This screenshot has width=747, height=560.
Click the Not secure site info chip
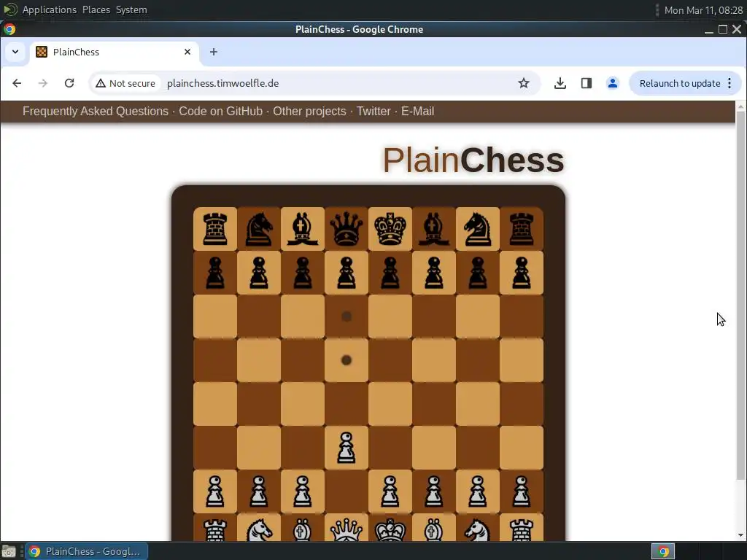point(125,83)
